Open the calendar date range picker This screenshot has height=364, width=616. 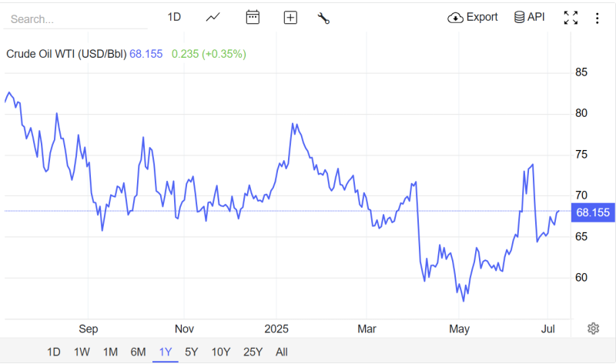[x=253, y=17]
